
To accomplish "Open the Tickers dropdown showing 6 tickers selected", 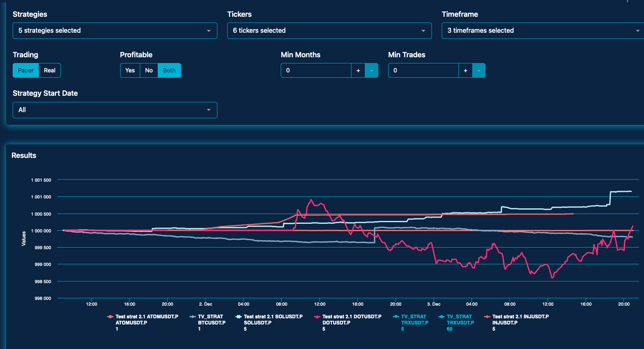I will (329, 31).
